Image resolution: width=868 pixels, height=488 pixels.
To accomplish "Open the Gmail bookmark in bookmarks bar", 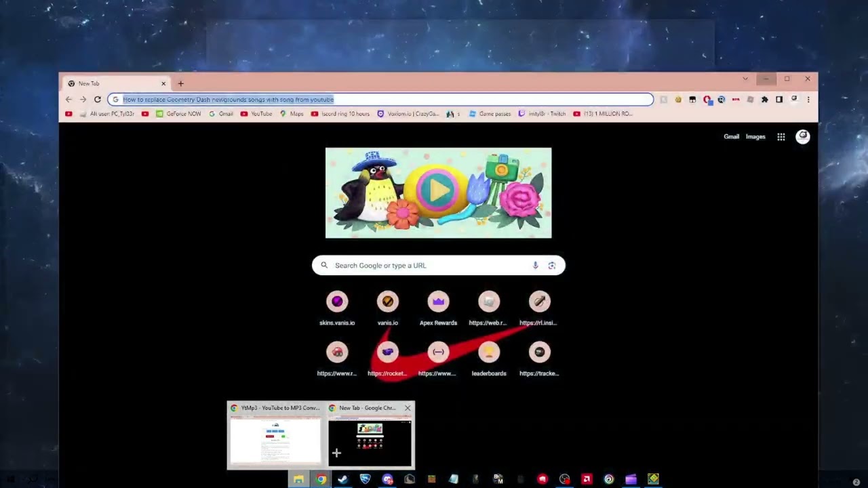I will (x=221, y=114).
